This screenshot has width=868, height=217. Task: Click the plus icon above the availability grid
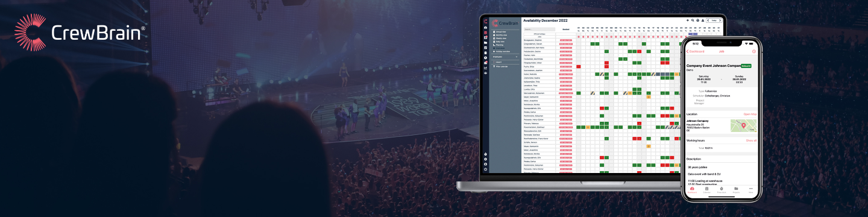[688, 20]
